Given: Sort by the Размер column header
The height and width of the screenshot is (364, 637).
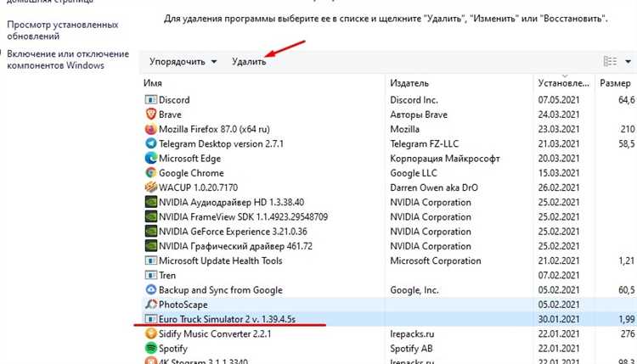Looking at the screenshot, I should (615, 83).
